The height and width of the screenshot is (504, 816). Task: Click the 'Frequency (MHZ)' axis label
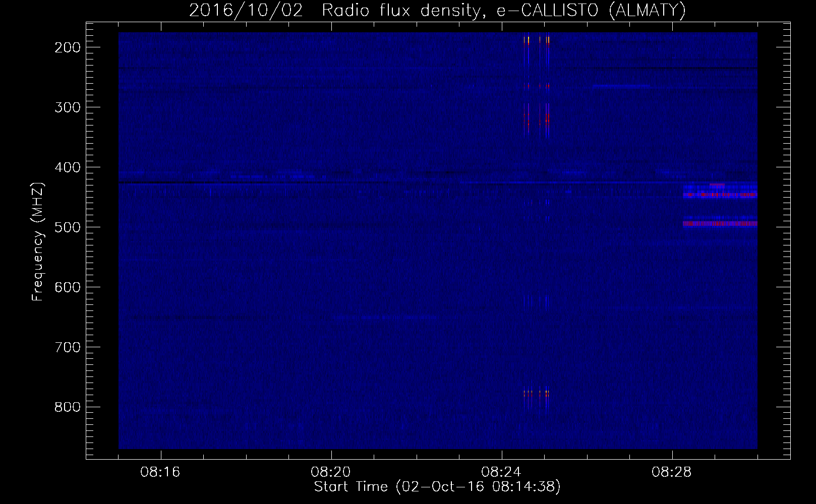[x=38, y=242]
